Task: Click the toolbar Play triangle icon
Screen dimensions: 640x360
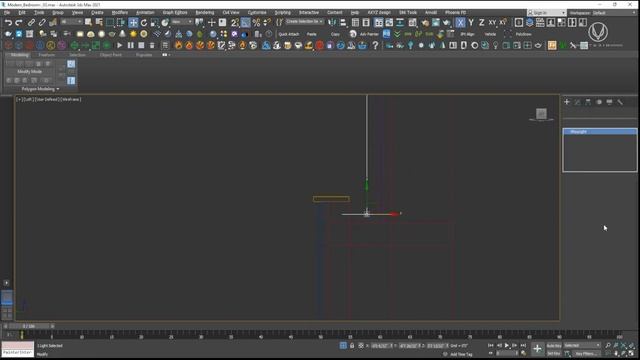Action: tap(120, 45)
